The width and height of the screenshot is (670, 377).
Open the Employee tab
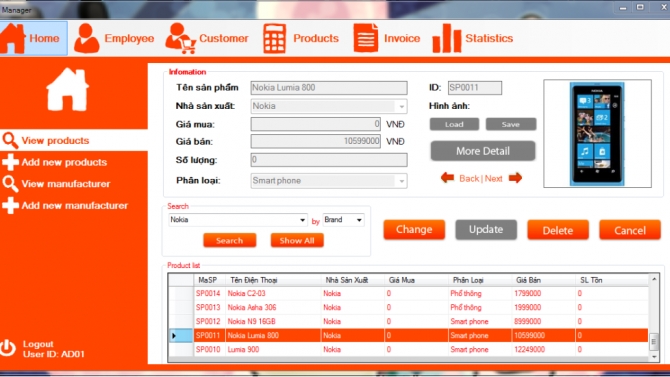point(114,38)
